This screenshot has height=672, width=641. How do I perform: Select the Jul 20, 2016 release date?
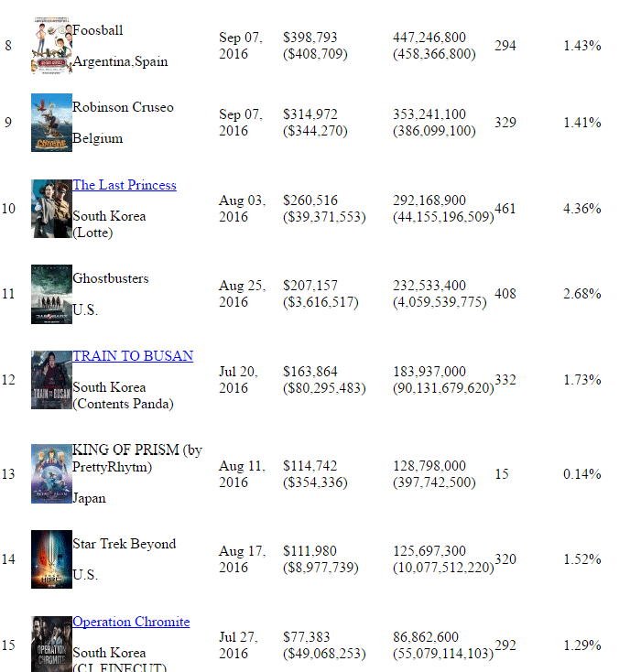(238, 380)
